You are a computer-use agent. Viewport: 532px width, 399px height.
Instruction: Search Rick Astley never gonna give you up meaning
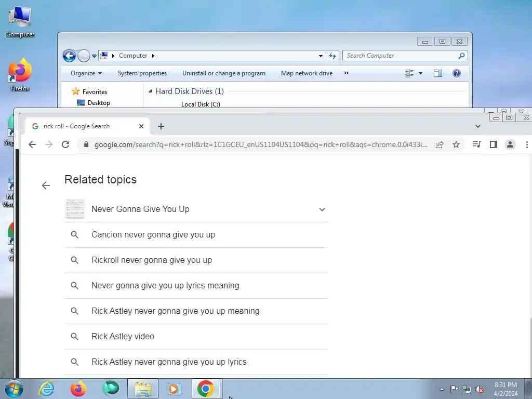tap(196, 311)
